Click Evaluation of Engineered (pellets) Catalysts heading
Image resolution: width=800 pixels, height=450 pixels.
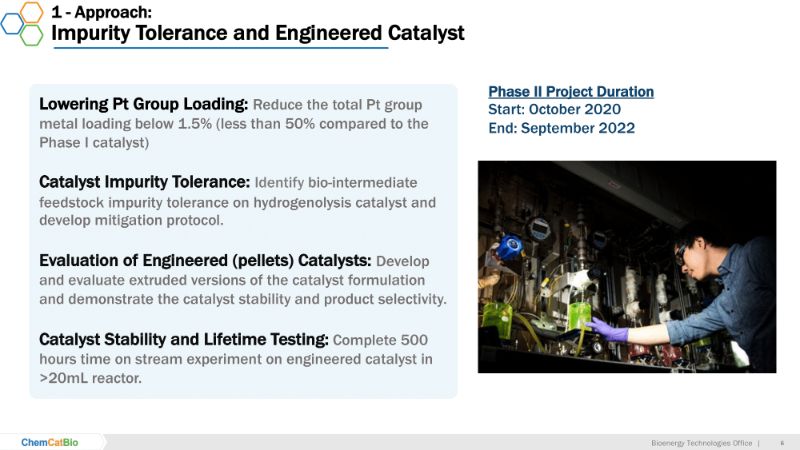coord(204,260)
